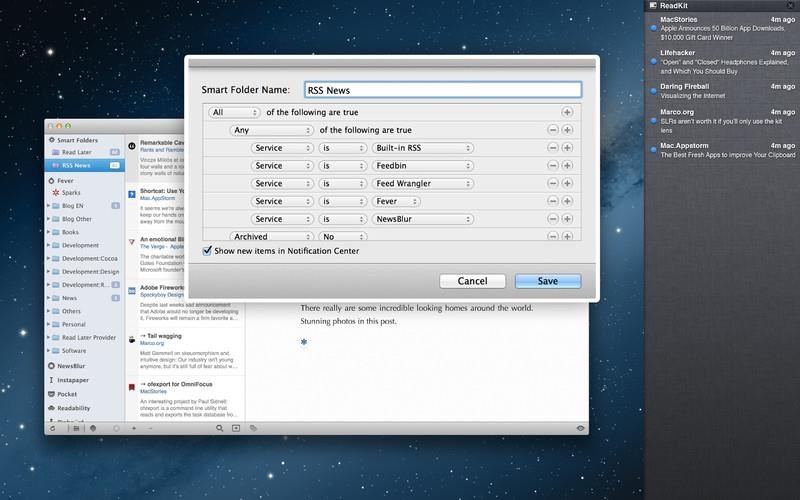Toggle the eye view icon in bottom toolbar

pyautogui.click(x=580, y=429)
